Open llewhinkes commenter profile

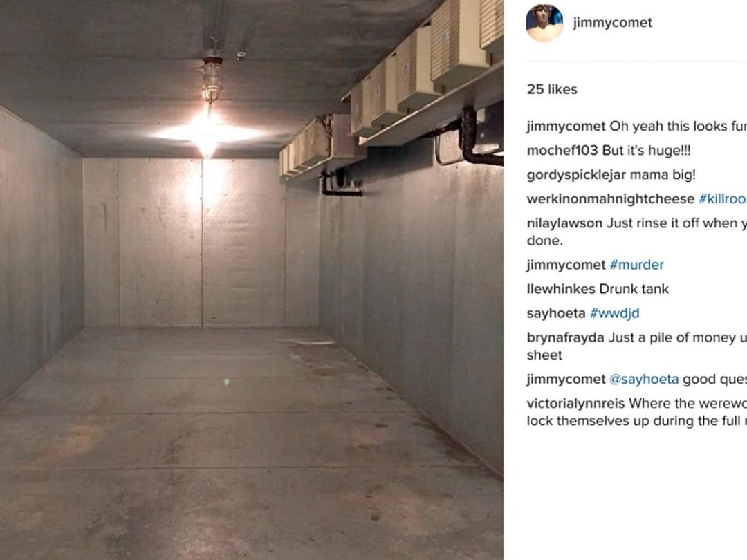(561, 289)
